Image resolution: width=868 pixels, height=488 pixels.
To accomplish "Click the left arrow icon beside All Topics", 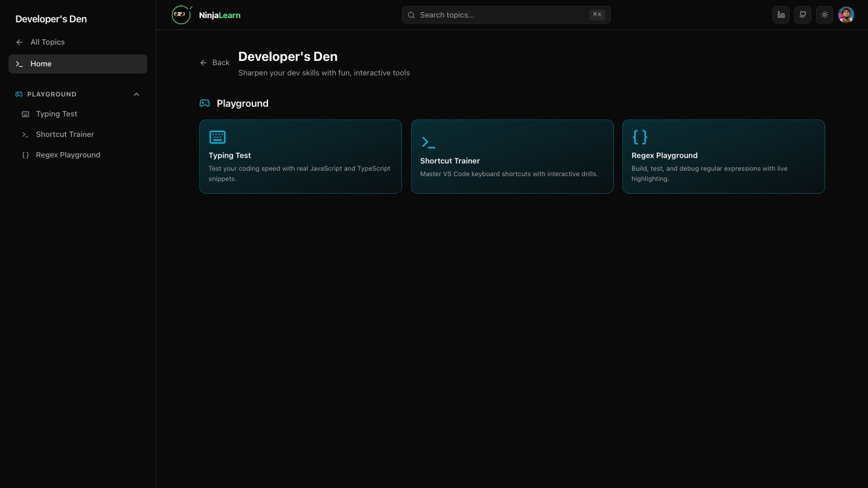I will coord(19,42).
